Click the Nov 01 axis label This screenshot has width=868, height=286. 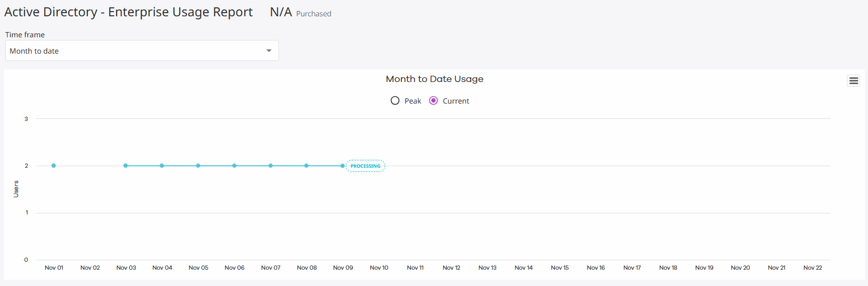click(x=54, y=268)
